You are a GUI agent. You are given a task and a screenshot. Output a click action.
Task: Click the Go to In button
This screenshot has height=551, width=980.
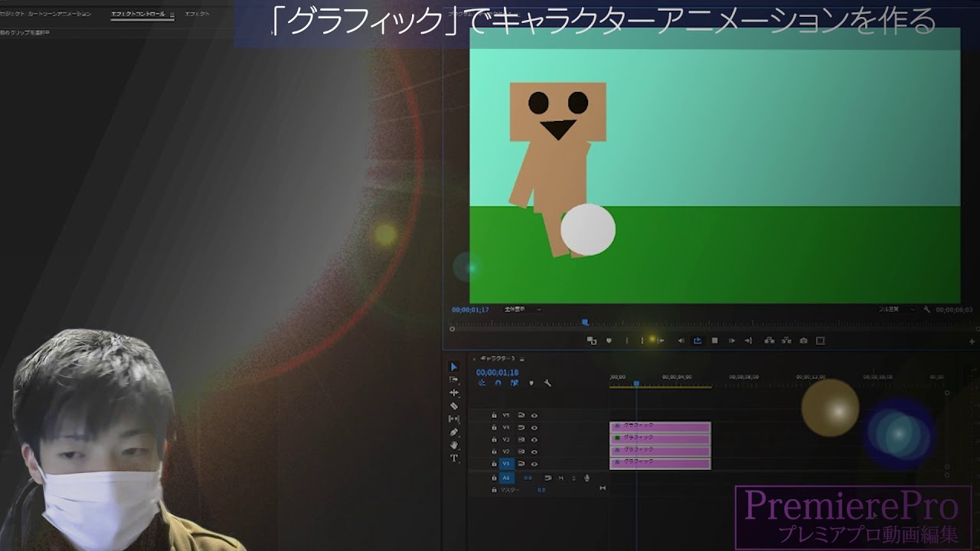(661, 340)
